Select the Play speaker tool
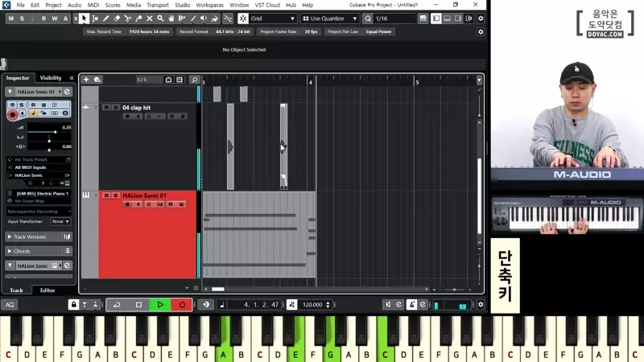644x362 pixels. coord(204,19)
